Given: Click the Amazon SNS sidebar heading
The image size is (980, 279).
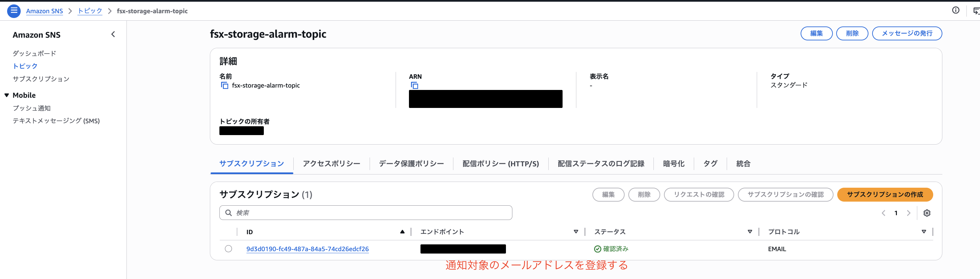Looking at the screenshot, I should [37, 35].
